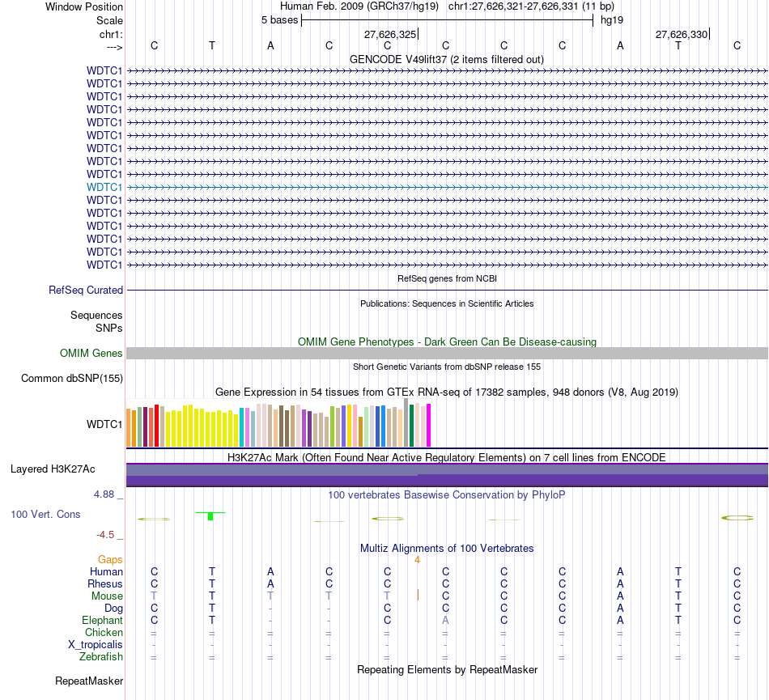This screenshot has width=769, height=700.
Task: Open the H3K27Ac Mark ENCODE track title
Action: point(447,457)
